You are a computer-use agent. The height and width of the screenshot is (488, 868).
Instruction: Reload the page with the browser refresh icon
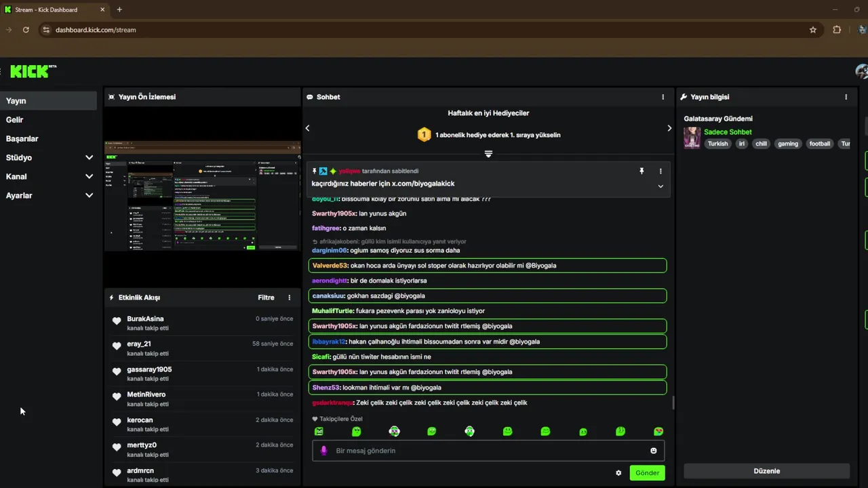pos(26,30)
